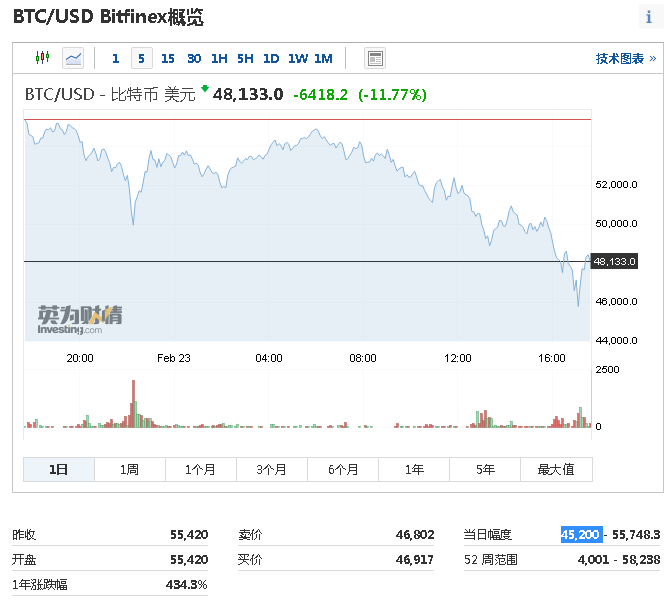Set interval to 1D
This screenshot has height=601, width=671.
pos(271,59)
